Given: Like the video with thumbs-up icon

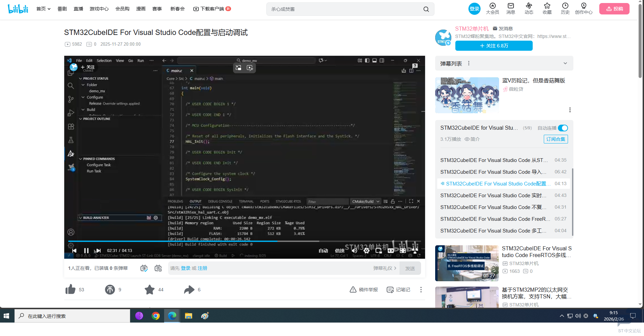Looking at the screenshot, I should (71, 290).
